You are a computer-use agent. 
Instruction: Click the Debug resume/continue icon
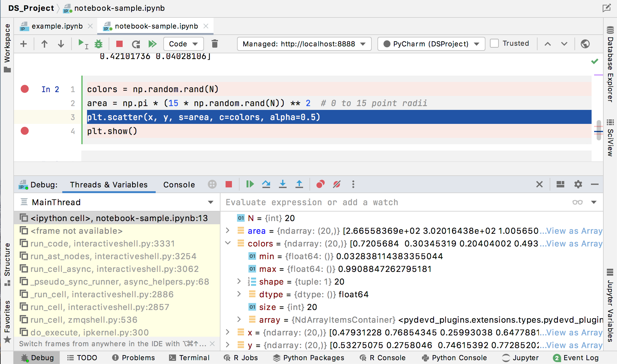pos(250,184)
